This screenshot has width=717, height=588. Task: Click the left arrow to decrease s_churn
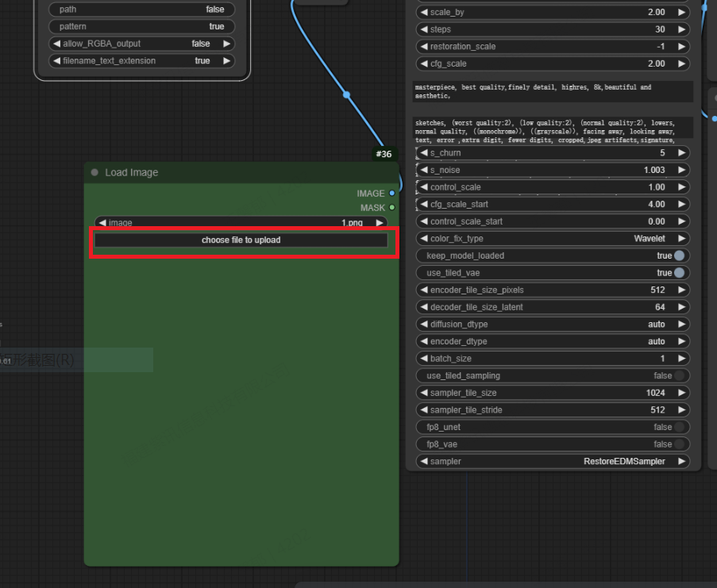pos(424,152)
